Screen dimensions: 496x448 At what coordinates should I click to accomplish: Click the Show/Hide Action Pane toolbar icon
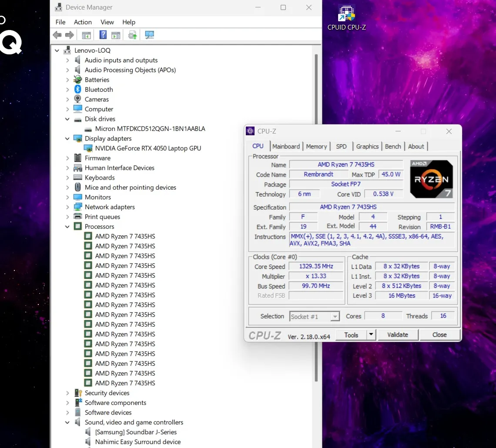[x=116, y=35]
